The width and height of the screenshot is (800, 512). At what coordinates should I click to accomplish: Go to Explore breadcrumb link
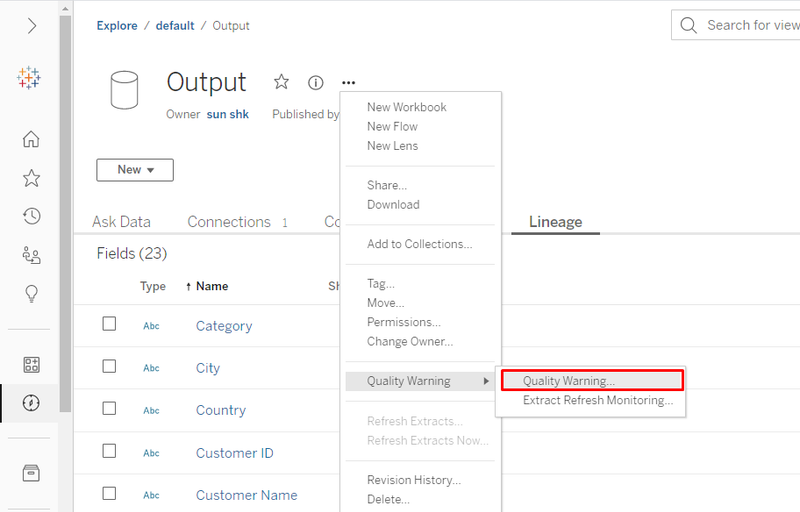117,26
